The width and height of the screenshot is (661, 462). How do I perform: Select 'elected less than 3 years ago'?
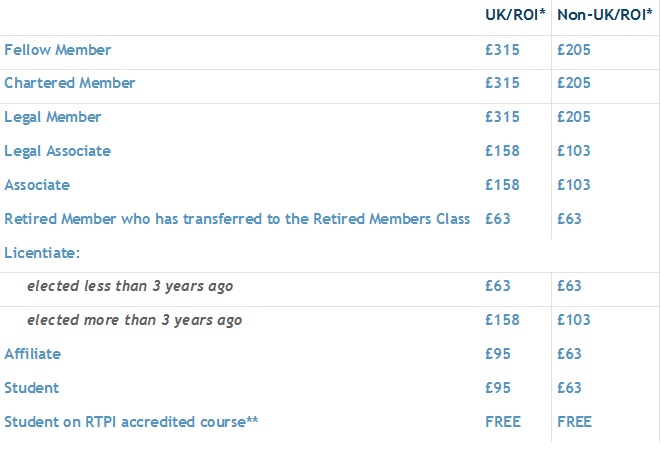coord(130,286)
